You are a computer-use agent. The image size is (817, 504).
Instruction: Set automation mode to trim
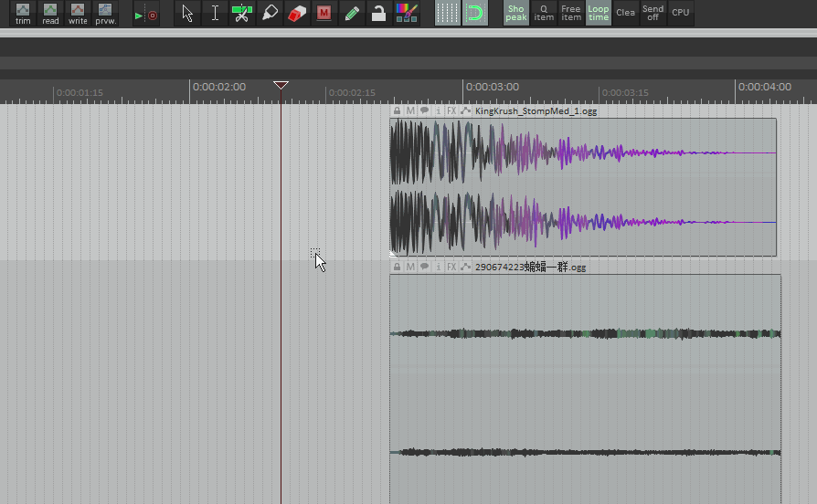[23, 13]
